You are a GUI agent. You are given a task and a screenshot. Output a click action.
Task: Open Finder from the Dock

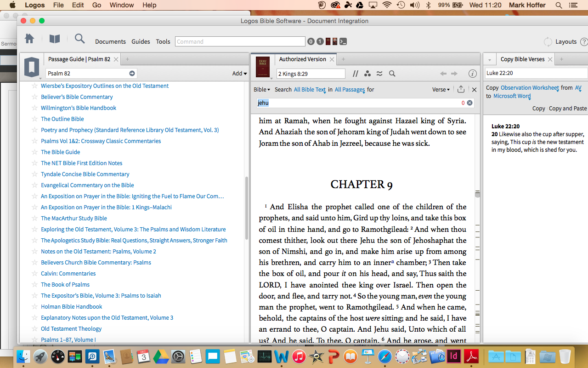pos(23,356)
